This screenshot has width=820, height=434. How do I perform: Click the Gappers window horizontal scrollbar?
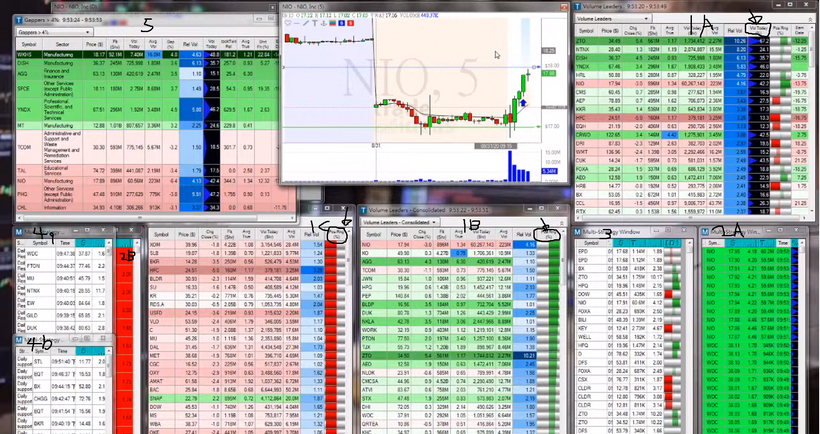pyautogui.click(x=154, y=217)
